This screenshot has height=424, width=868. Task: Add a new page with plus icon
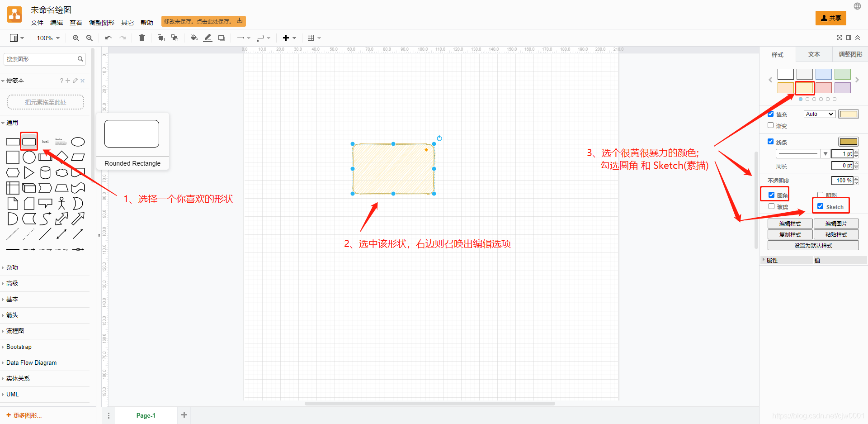tap(184, 414)
